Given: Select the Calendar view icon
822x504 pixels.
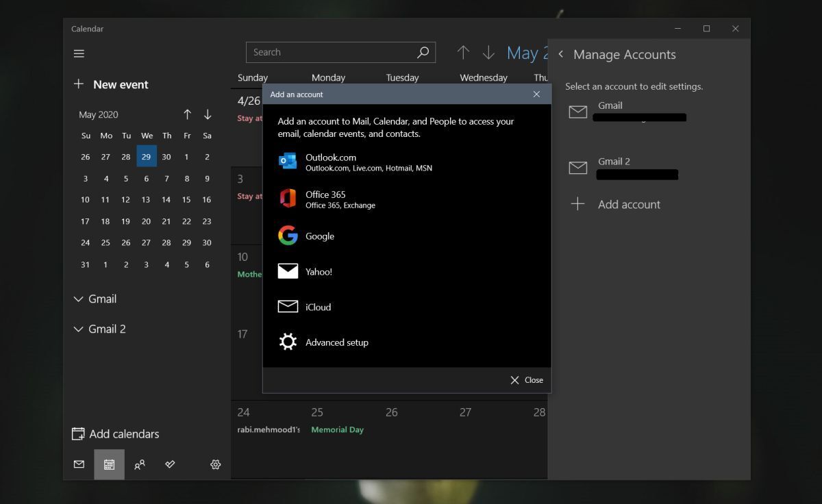Looking at the screenshot, I should pyautogui.click(x=109, y=464).
